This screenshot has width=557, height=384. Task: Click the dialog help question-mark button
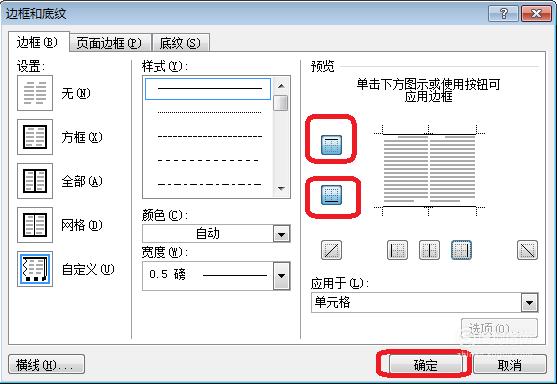pos(503,14)
